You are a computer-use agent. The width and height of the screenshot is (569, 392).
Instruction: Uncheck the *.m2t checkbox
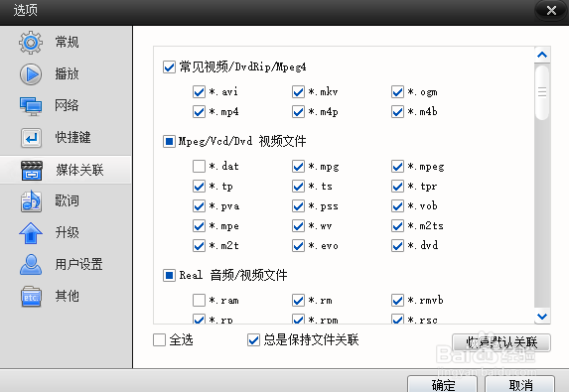[x=199, y=246]
